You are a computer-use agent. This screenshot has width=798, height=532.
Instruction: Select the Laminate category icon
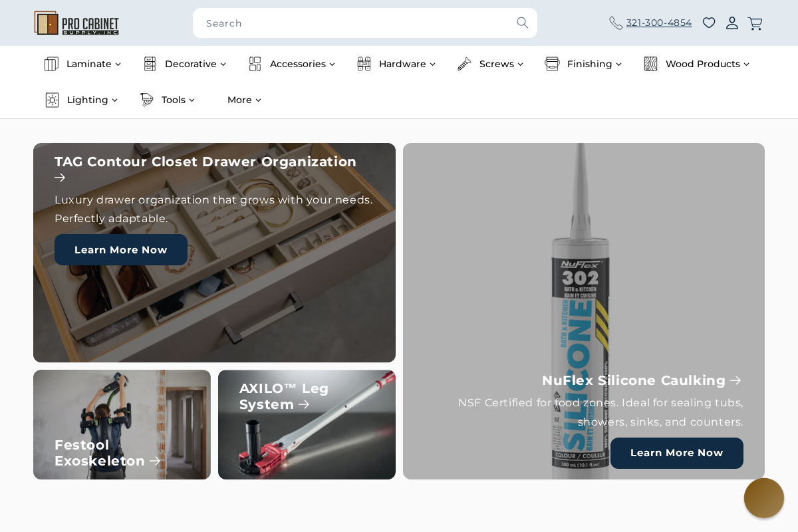click(x=51, y=64)
